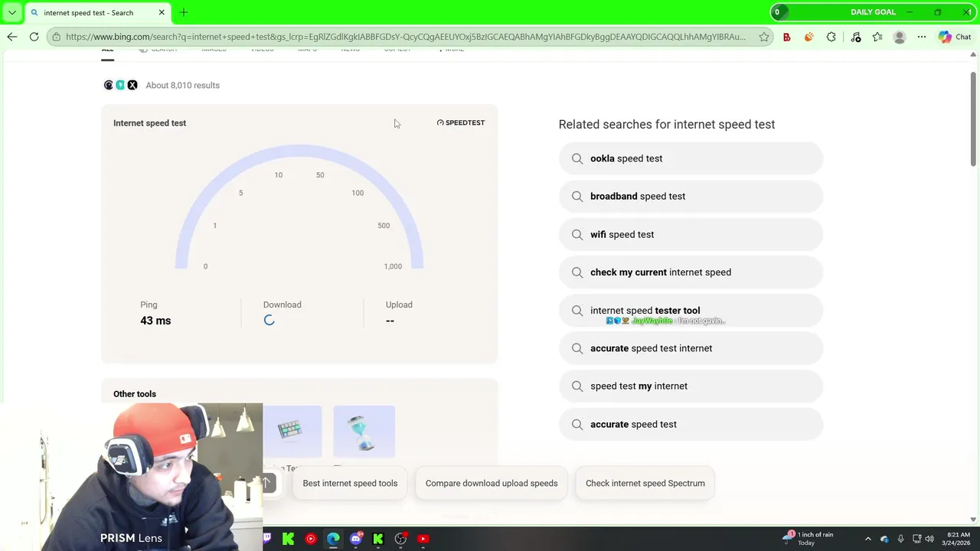The width and height of the screenshot is (980, 551).
Task: Open the clock showing 8:21 AM
Action: point(958,539)
